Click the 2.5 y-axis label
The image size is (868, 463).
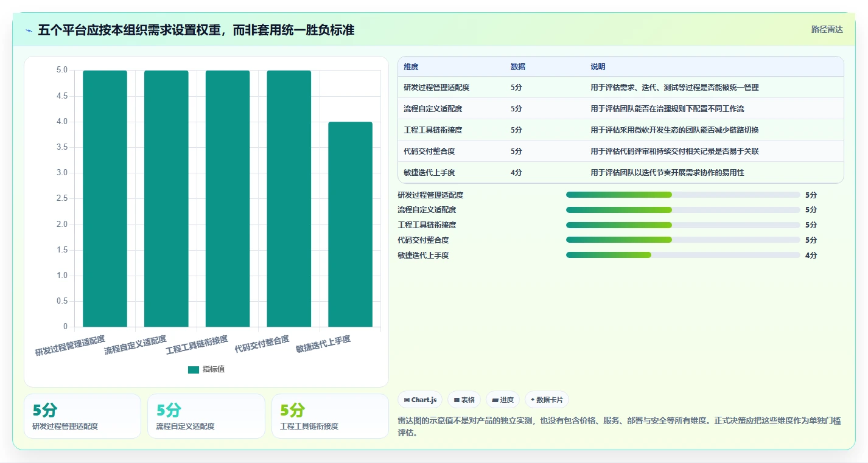click(x=62, y=199)
